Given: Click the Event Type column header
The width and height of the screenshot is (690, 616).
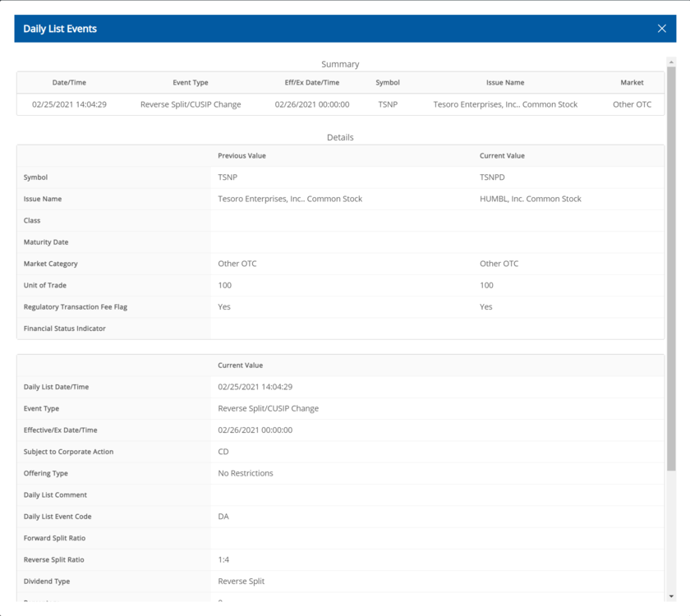Looking at the screenshot, I should click(x=191, y=83).
